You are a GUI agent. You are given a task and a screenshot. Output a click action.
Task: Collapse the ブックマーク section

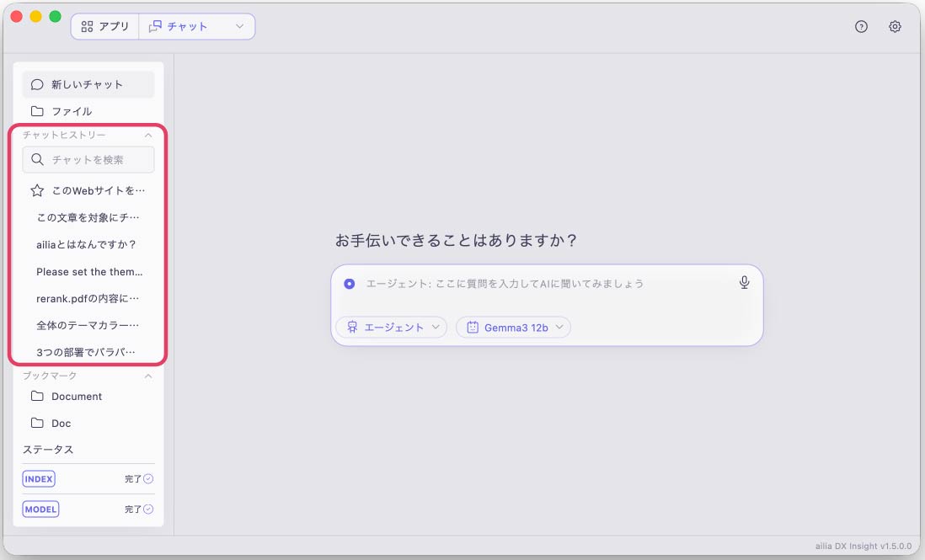[148, 376]
